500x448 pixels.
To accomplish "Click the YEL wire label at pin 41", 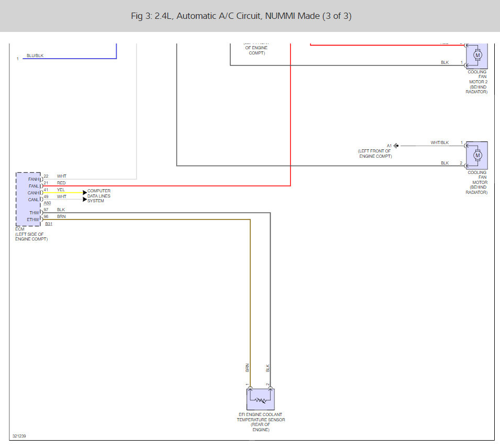I will [61, 190].
